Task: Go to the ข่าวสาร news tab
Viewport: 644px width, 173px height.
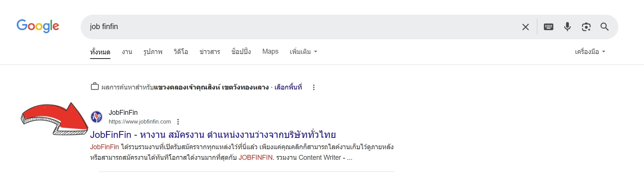Action: coord(210,52)
